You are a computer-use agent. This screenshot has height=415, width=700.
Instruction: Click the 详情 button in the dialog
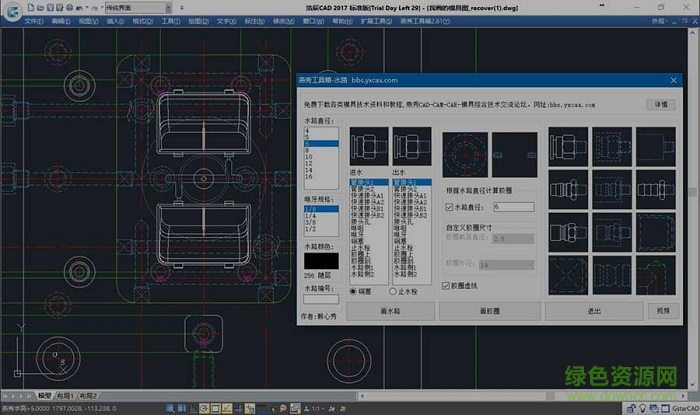660,104
